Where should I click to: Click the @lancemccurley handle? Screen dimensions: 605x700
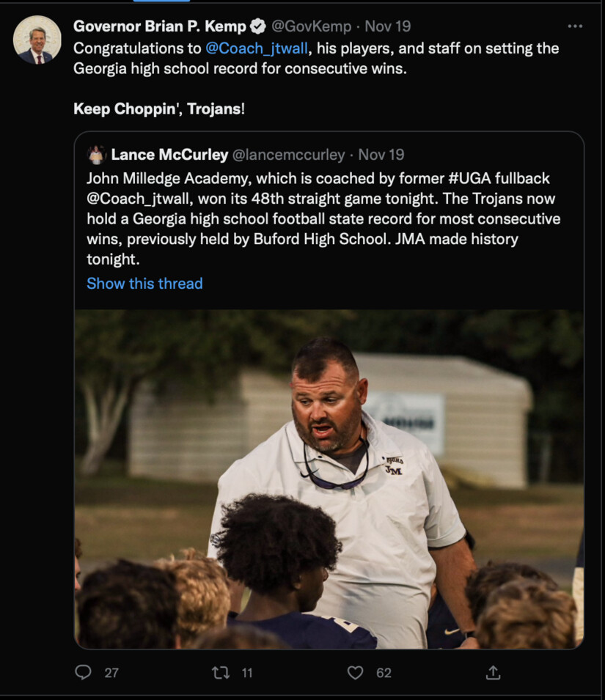(x=288, y=155)
